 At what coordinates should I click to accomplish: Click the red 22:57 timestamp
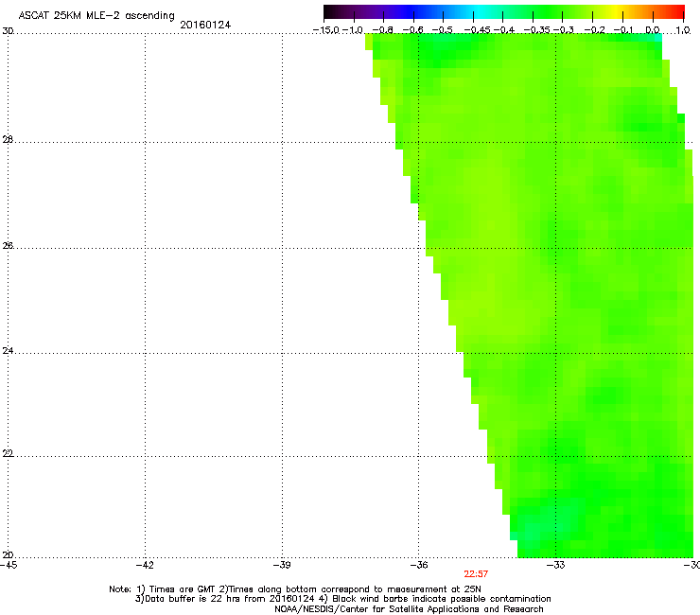coord(476,574)
